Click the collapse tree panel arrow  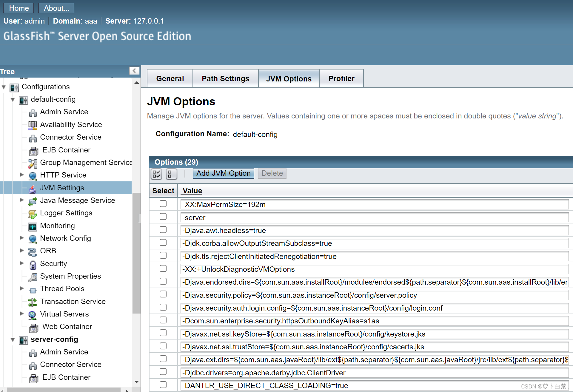[x=135, y=71]
